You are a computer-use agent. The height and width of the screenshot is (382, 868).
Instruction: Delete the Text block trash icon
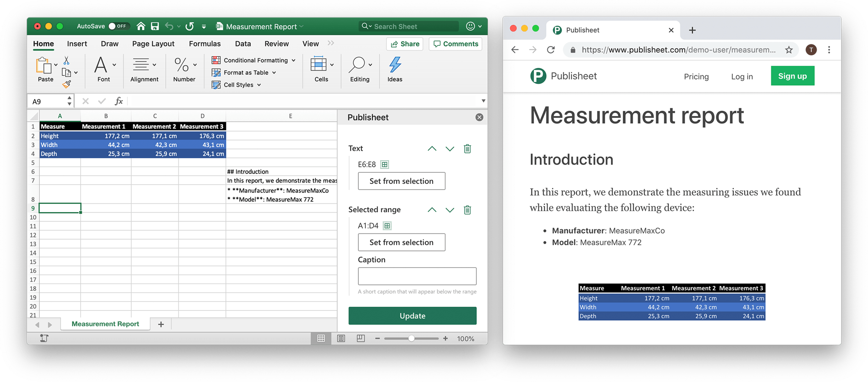click(x=467, y=148)
